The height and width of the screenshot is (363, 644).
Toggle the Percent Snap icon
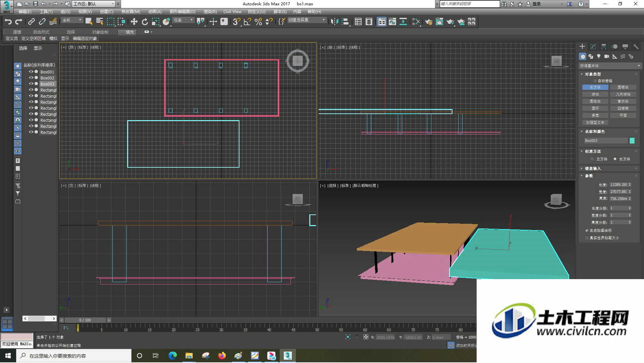258,22
